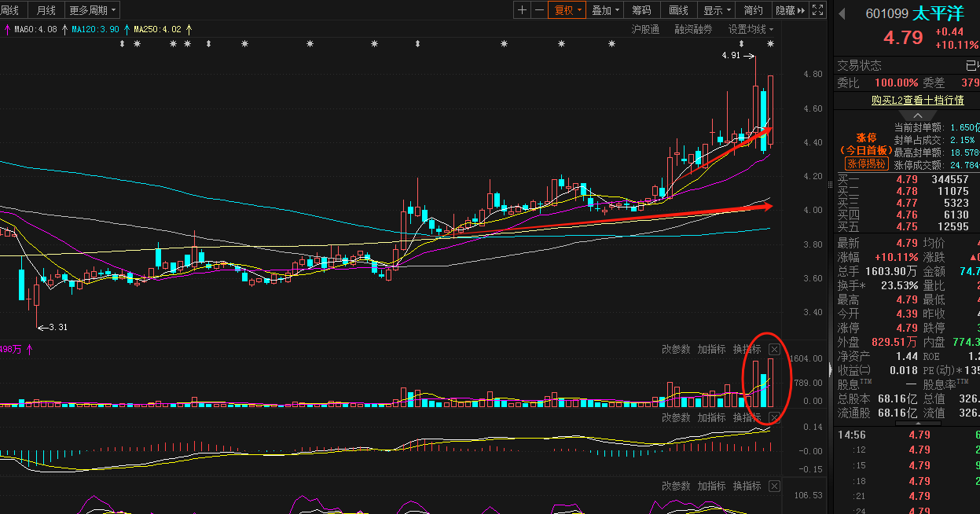Click the 委比 100.00% value
The image size is (980, 514).
897,83
